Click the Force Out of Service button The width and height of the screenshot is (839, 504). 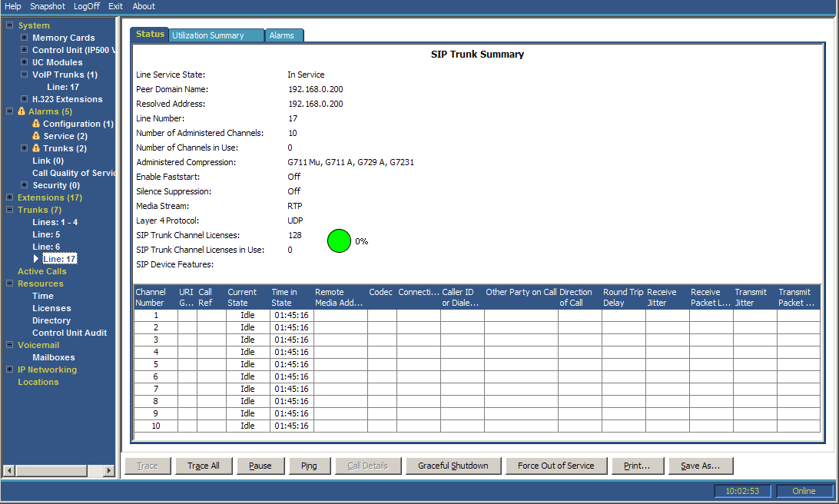(556, 466)
